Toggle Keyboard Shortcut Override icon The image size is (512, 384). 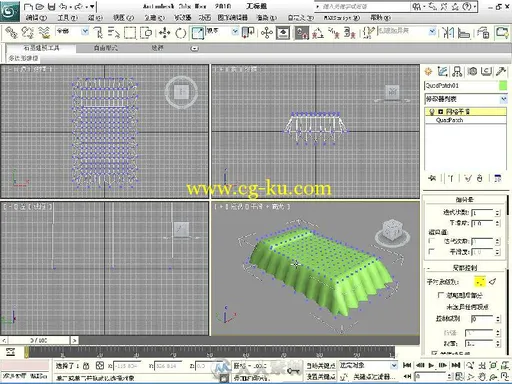click(x=283, y=33)
